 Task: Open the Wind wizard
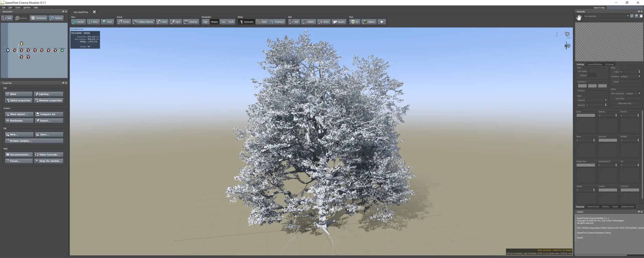[19, 114]
